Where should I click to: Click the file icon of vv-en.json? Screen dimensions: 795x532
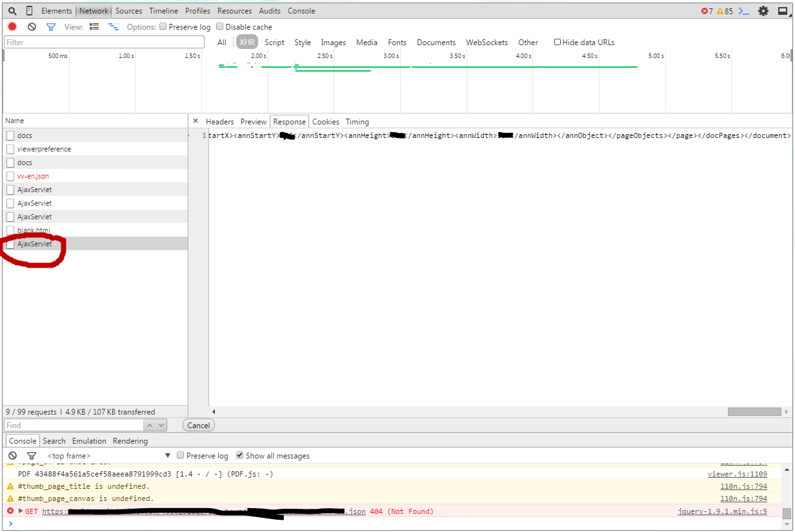pos(10,176)
